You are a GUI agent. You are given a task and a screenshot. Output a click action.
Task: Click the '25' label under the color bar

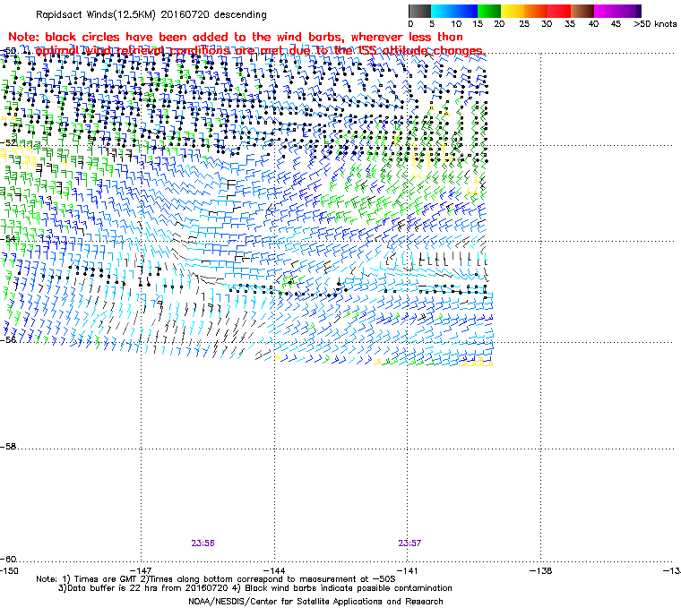click(x=524, y=24)
